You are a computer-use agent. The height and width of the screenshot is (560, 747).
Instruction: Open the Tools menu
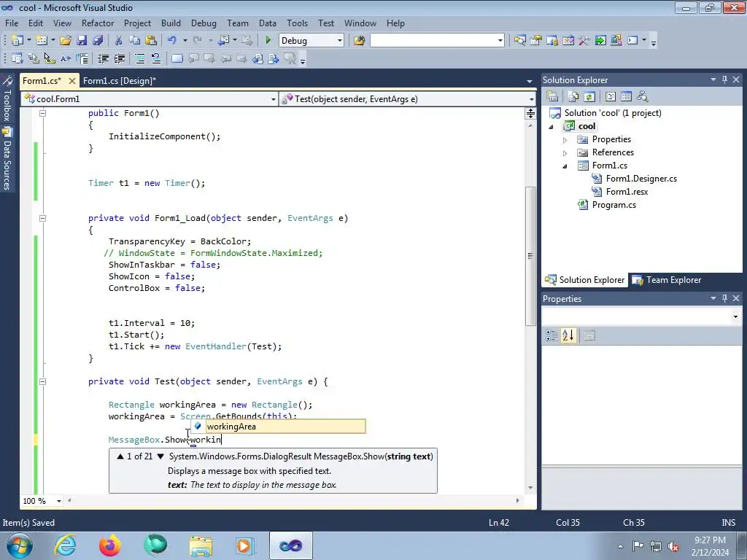(x=297, y=23)
